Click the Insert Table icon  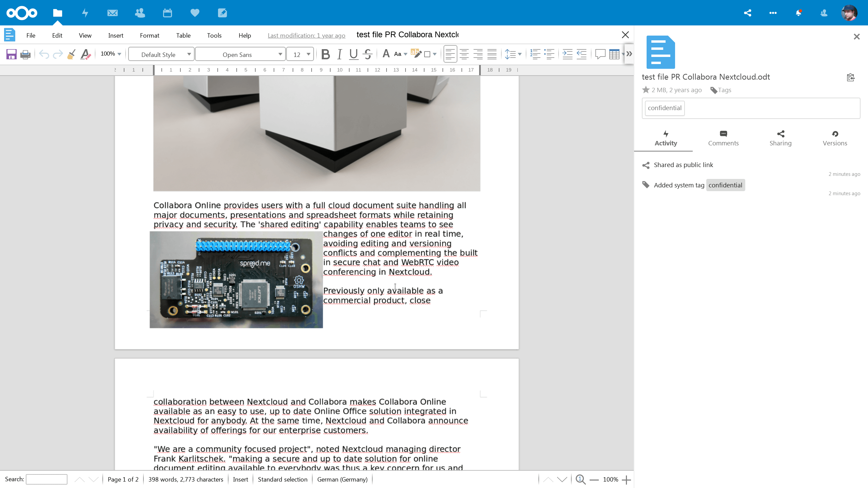[615, 54]
